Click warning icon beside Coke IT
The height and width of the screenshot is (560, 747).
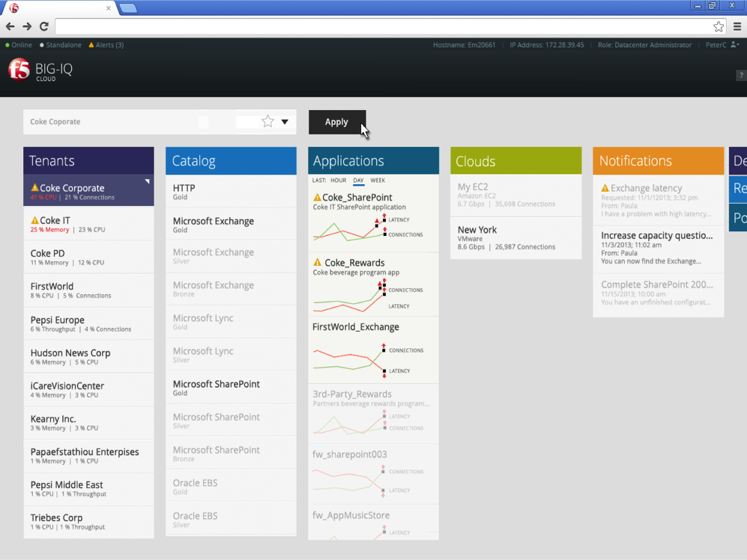[35, 220]
